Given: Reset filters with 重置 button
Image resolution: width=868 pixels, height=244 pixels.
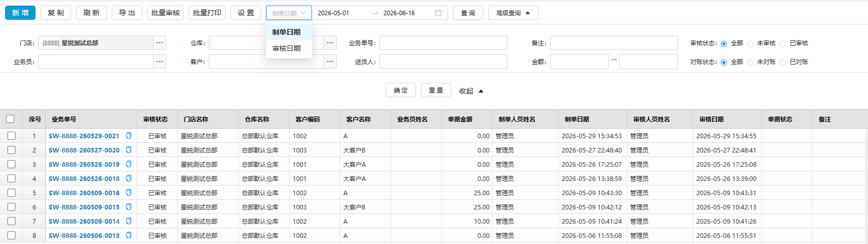Looking at the screenshot, I should (x=436, y=90).
